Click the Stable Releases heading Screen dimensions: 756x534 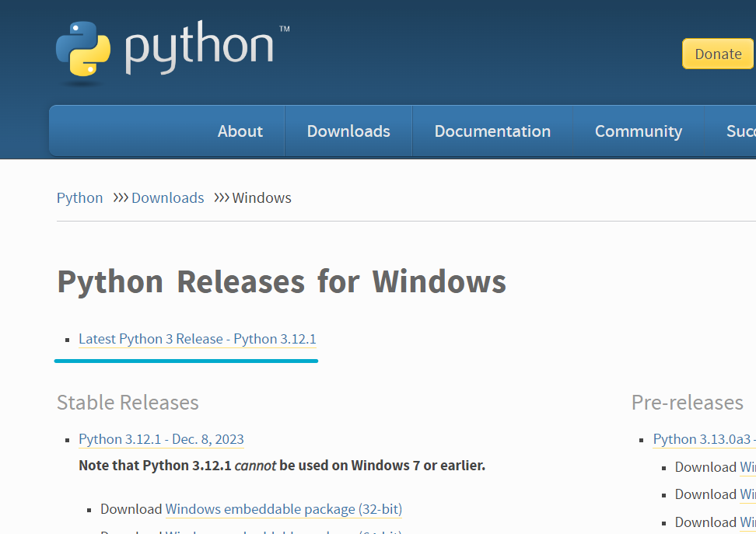(x=128, y=403)
